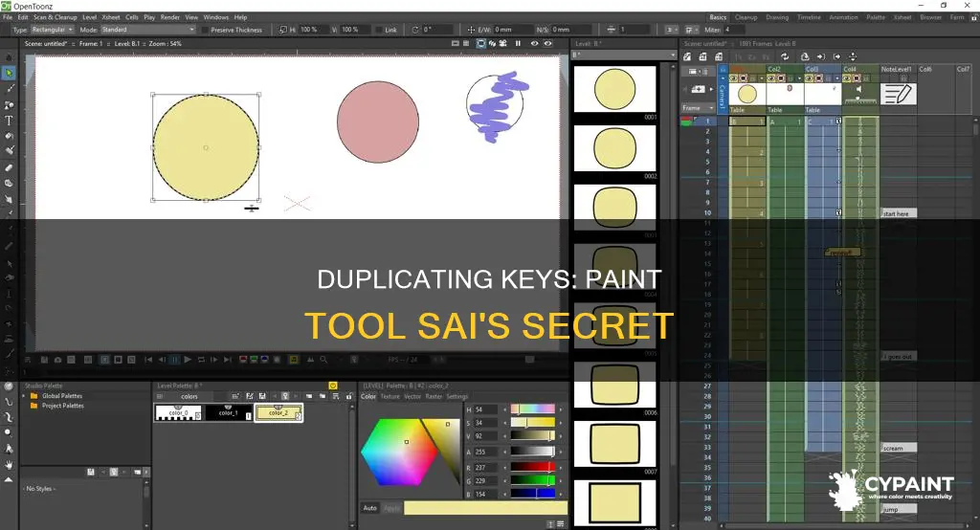980x530 pixels.
Task: Enable Preserve Thickness checkbox
Action: point(205,30)
